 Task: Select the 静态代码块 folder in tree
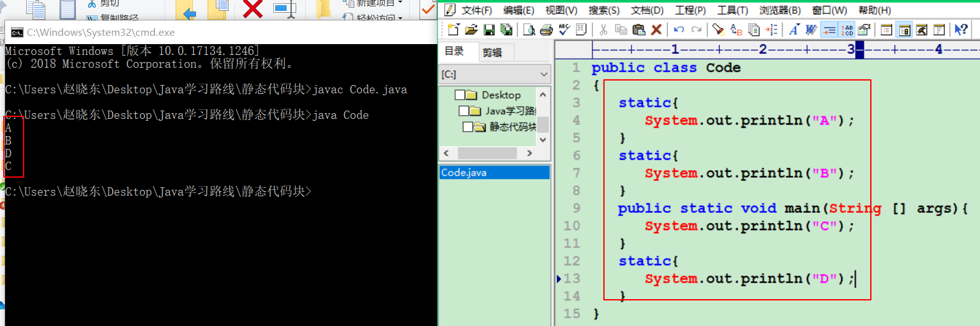point(513,127)
